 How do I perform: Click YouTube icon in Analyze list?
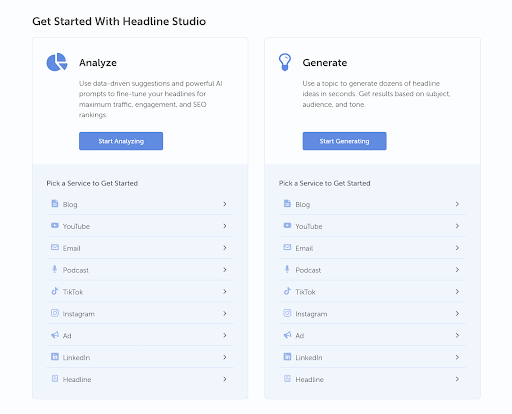pos(55,225)
